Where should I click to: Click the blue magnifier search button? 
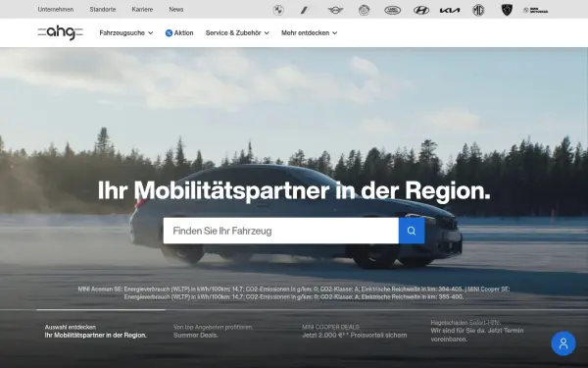coord(412,231)
